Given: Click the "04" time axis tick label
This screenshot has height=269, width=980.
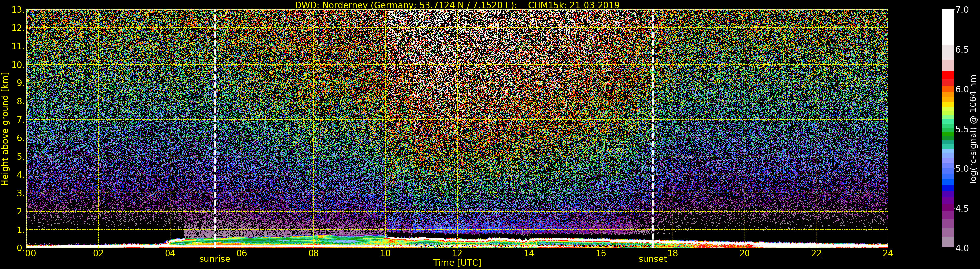Looking at the screenshot, I should pyautogui.click(x=170, y=253).
